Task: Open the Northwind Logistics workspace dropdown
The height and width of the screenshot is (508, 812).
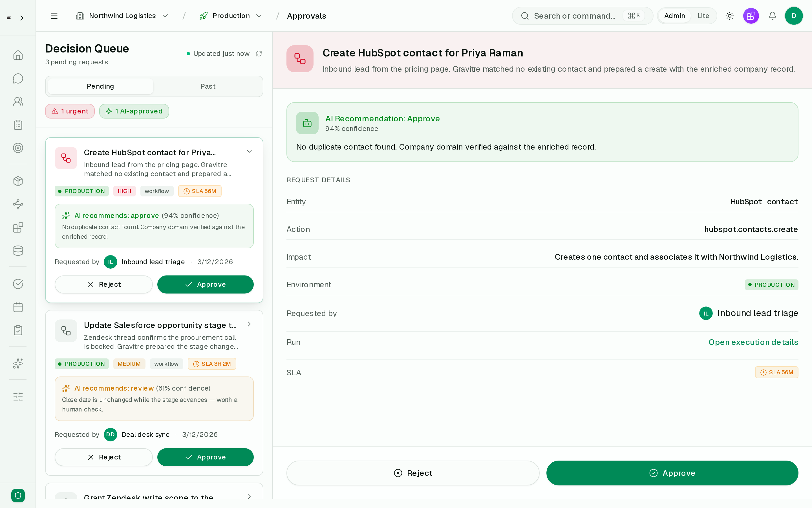Action: (x=122, y=16)
